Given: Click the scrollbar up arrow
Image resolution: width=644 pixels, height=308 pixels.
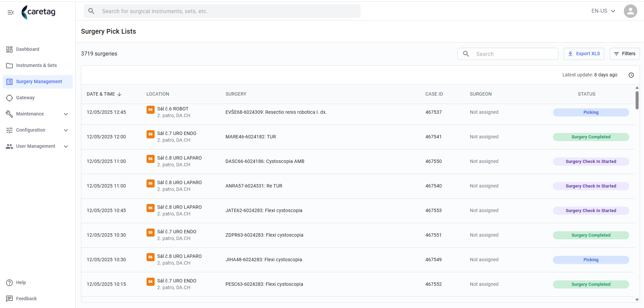Looking at the screenshot, I should click(637, 88).
